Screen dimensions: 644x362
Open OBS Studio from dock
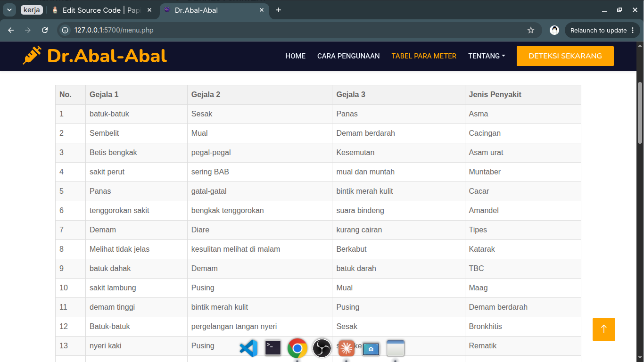tap(322, 348)
